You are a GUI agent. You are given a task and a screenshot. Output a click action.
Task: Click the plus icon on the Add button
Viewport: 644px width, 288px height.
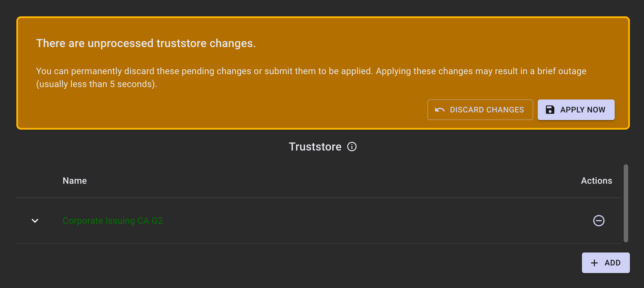tap(594, 263)
